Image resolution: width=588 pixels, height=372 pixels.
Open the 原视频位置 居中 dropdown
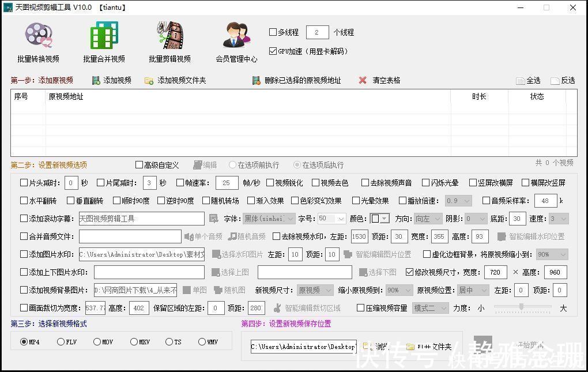click(473, 290)
